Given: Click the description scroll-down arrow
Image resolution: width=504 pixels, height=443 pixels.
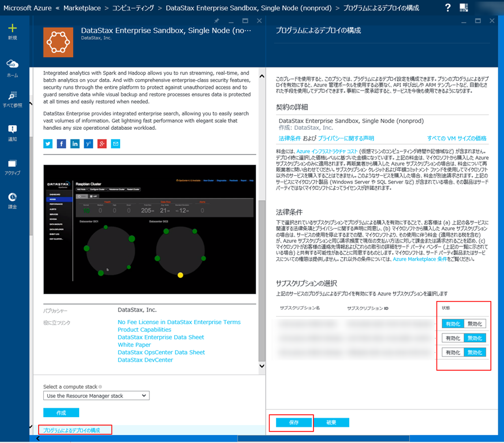Looking at the screenshot, I should [x=262, y=366].
